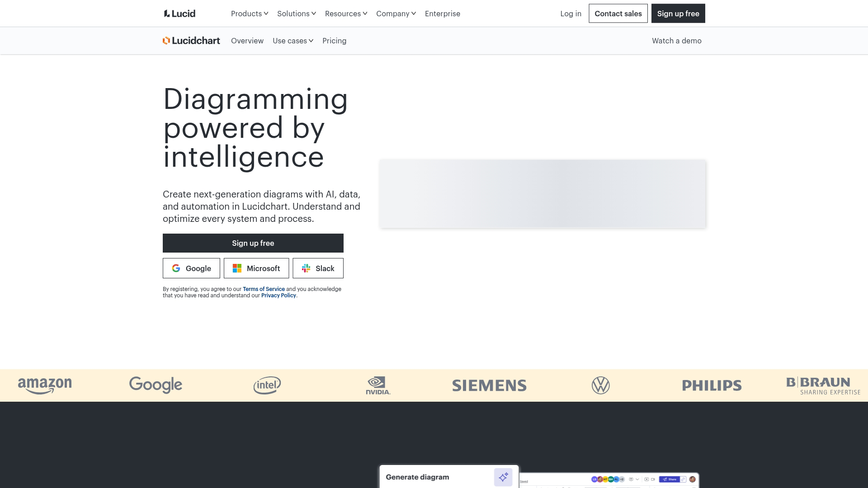Click the Log in link
The image size is (868, 488).
571,14
